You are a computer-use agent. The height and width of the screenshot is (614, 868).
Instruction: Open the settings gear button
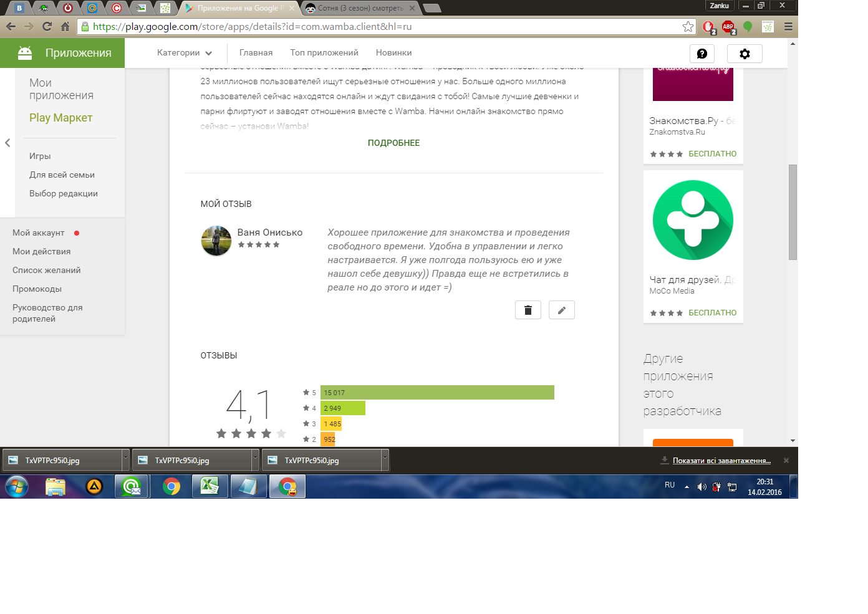(745, 54)
